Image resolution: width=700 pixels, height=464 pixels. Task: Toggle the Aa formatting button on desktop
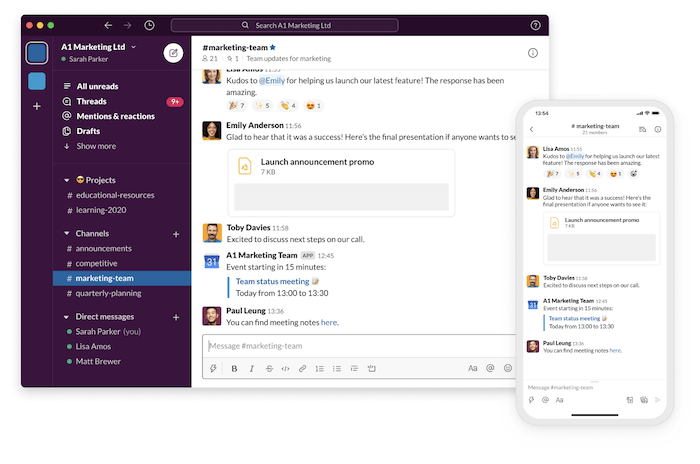pyautogui.click(x=472, y=368)
